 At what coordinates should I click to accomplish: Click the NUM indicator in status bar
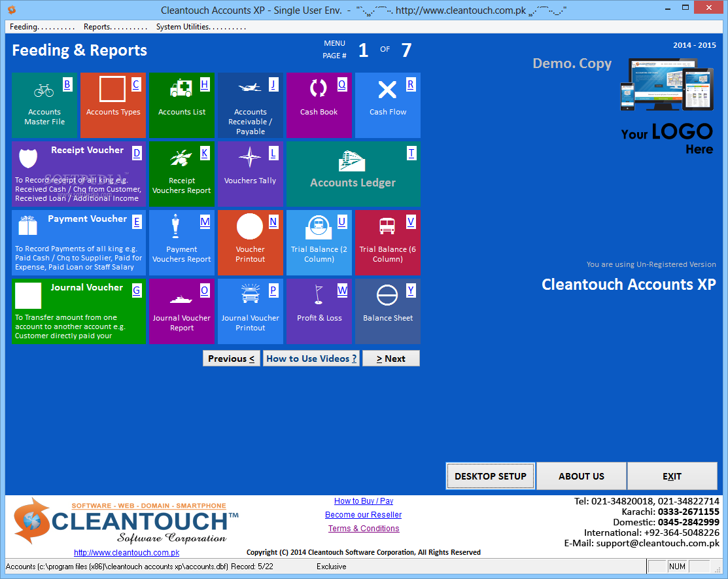coord(677,567)
